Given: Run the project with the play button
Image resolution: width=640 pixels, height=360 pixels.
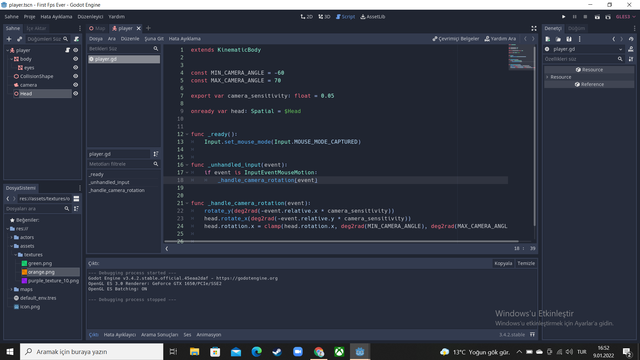Looking at the screenshot, I should pyautogui.click(x=563, y=17).
